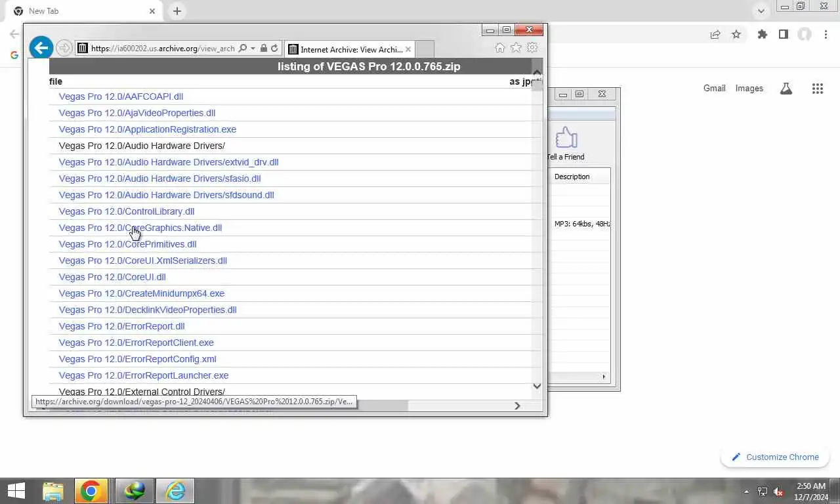Screen dimensions: 840x504
Task: Open Vegas Pro 12.0/ControlLibrary.dll link
Action: pyautogui.click(x=127, y=211)
